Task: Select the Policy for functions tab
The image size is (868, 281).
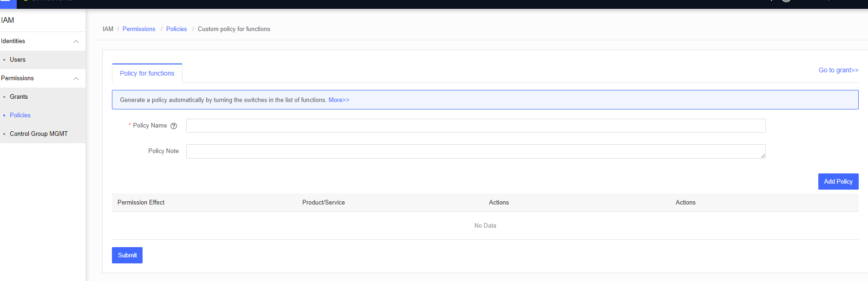Action: (147, 73)
